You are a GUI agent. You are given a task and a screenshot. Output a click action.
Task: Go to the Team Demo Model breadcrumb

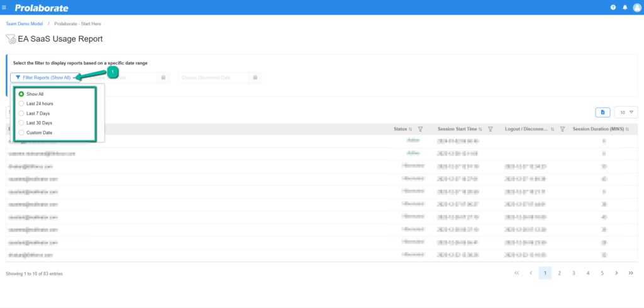[25, 24]
